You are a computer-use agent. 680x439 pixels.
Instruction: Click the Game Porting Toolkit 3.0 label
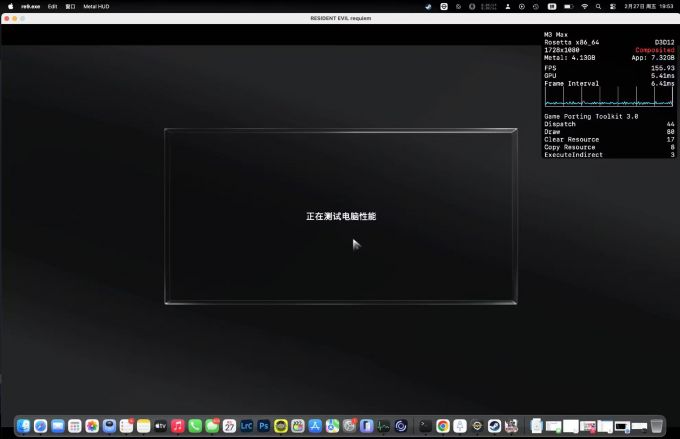coord(591,116)
